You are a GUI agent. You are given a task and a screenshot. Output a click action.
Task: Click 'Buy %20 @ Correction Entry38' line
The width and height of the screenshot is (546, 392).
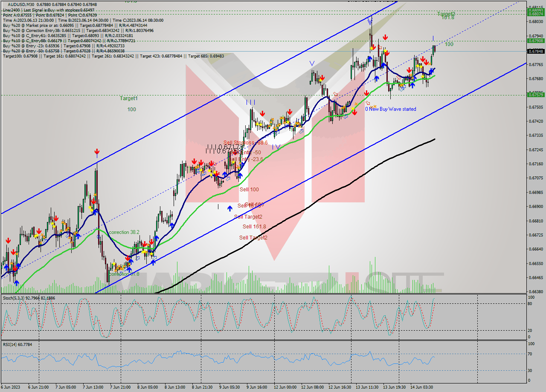[78, 30]
